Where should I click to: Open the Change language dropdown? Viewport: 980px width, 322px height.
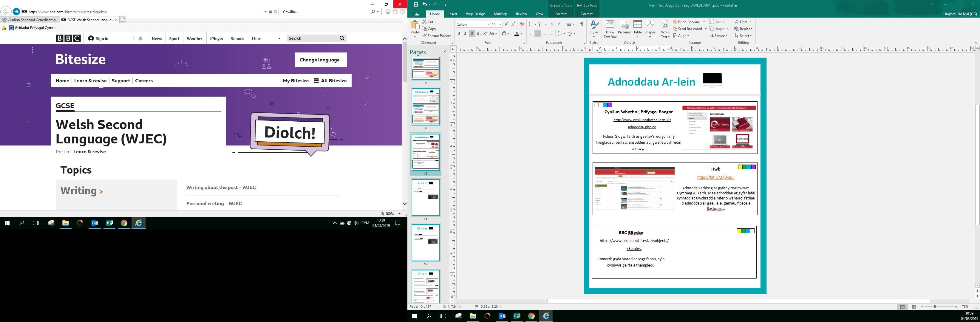(321, 60)
